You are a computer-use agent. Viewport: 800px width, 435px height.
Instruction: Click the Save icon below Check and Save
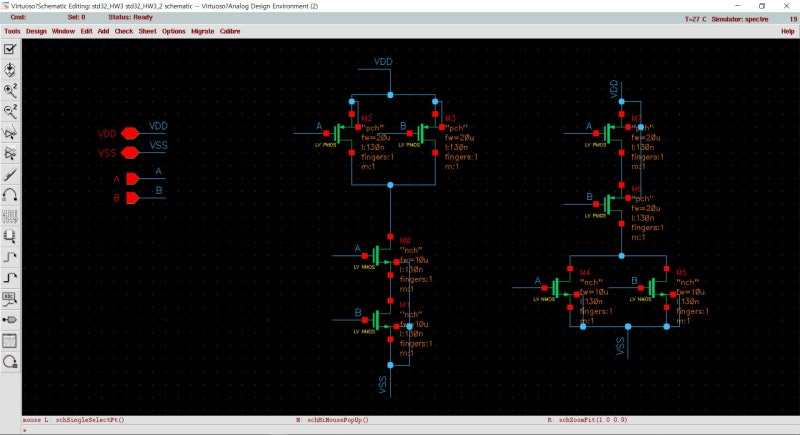[10, 69]
